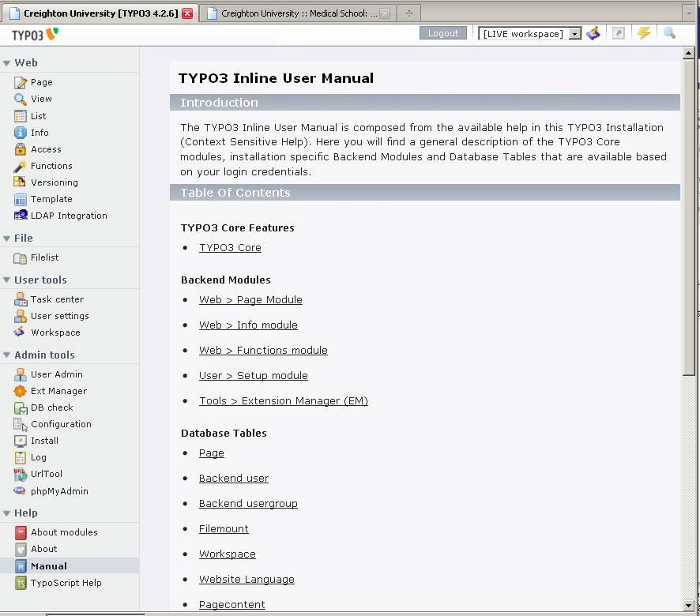Open the Page module in sidebar
Screen dimensions: 700x616
click(x=41, y=82)
